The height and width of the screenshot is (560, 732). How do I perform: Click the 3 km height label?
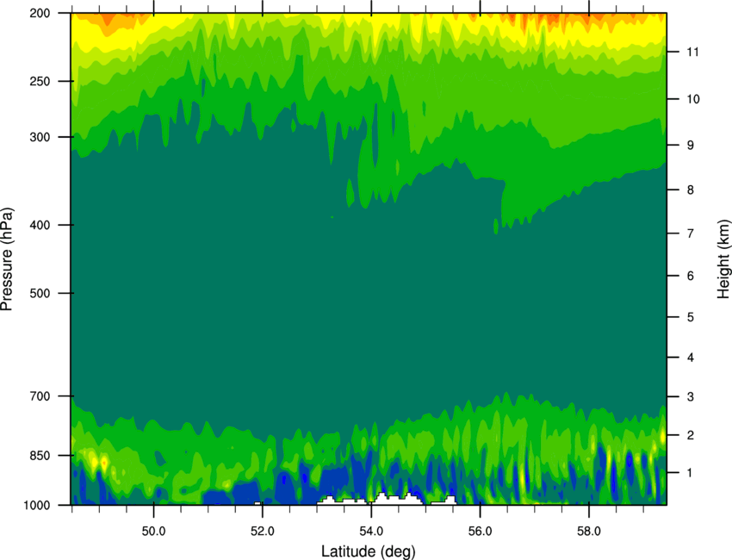point(691,397)
